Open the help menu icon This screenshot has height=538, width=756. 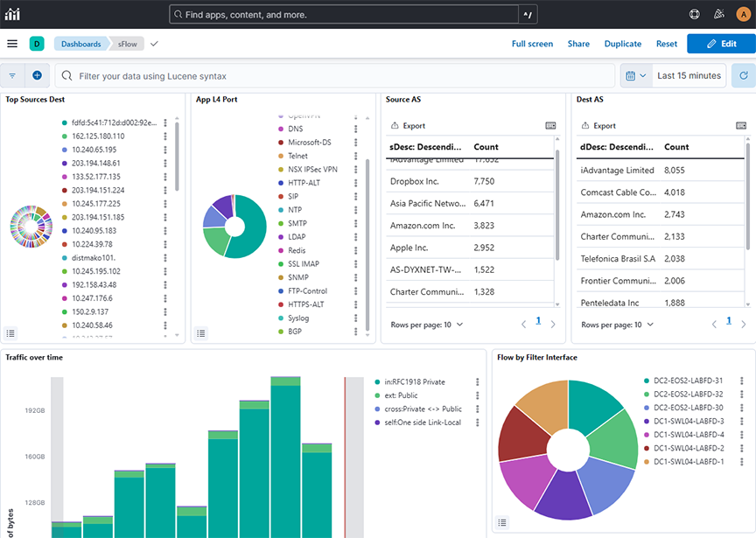pyautogui.click(x=695, y=14)
